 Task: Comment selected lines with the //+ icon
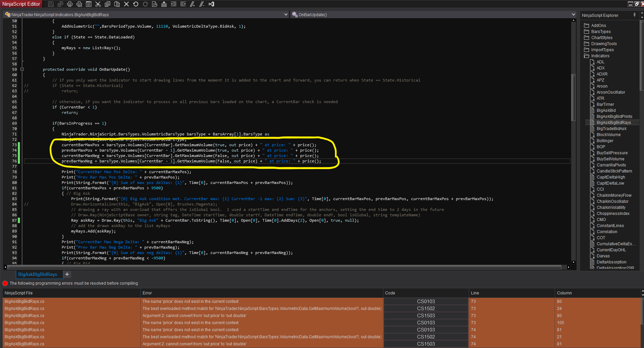pos(193,4)
